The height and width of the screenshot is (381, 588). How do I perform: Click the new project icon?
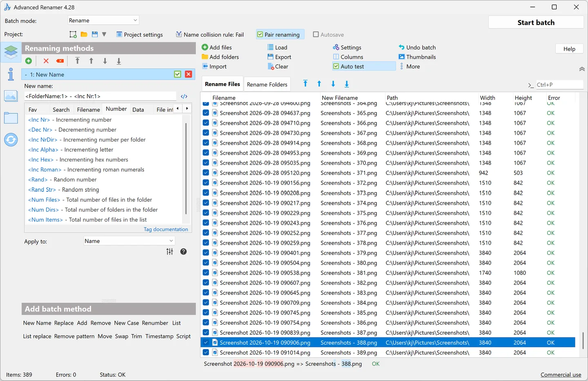click(73, 34)
